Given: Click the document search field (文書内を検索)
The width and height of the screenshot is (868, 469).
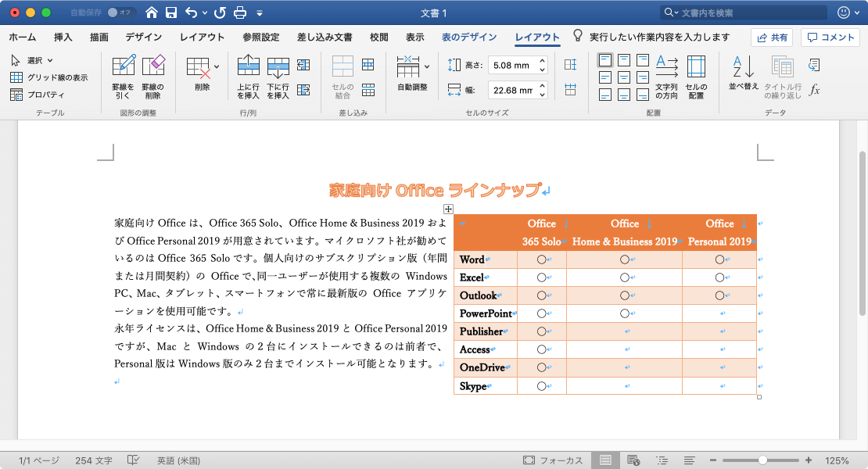Looking at the screenshot, I should [x=744, y=13].
